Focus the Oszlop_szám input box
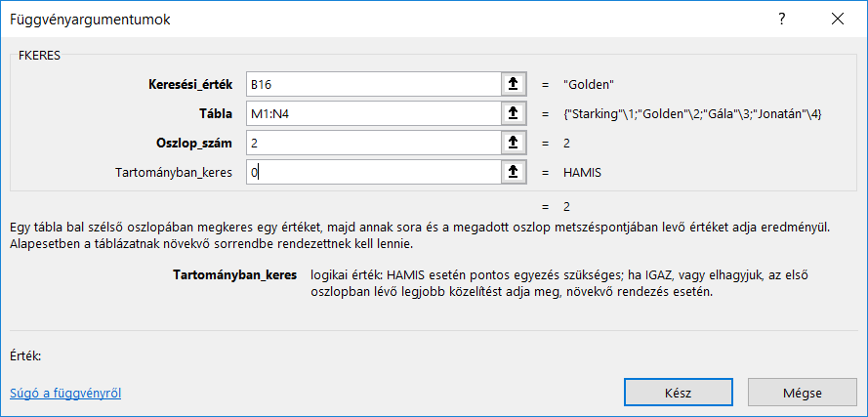Screen dimensions: 868x417 pos(371,143)
